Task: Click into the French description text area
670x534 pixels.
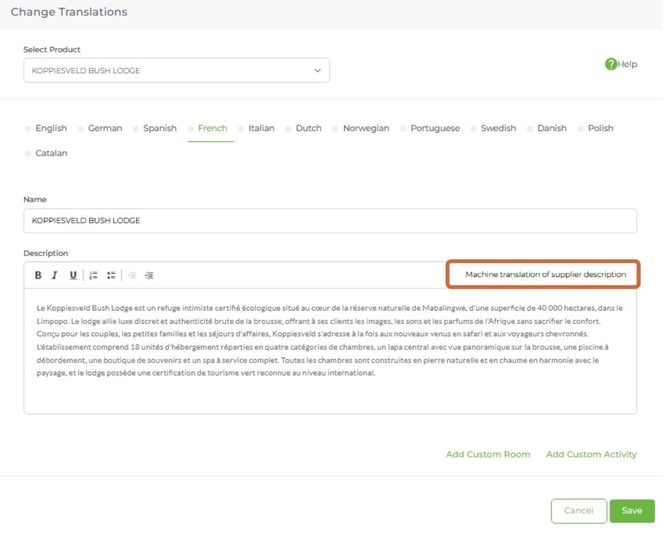Action: [x=330, y=351]
